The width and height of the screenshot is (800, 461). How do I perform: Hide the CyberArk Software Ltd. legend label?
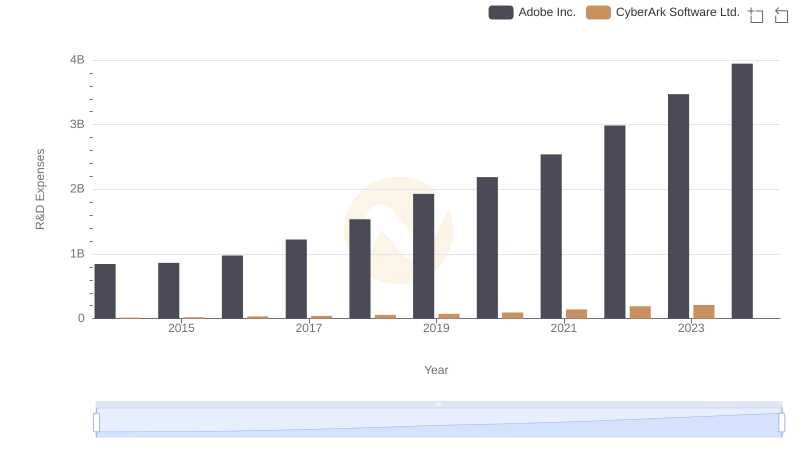point(677,13)
